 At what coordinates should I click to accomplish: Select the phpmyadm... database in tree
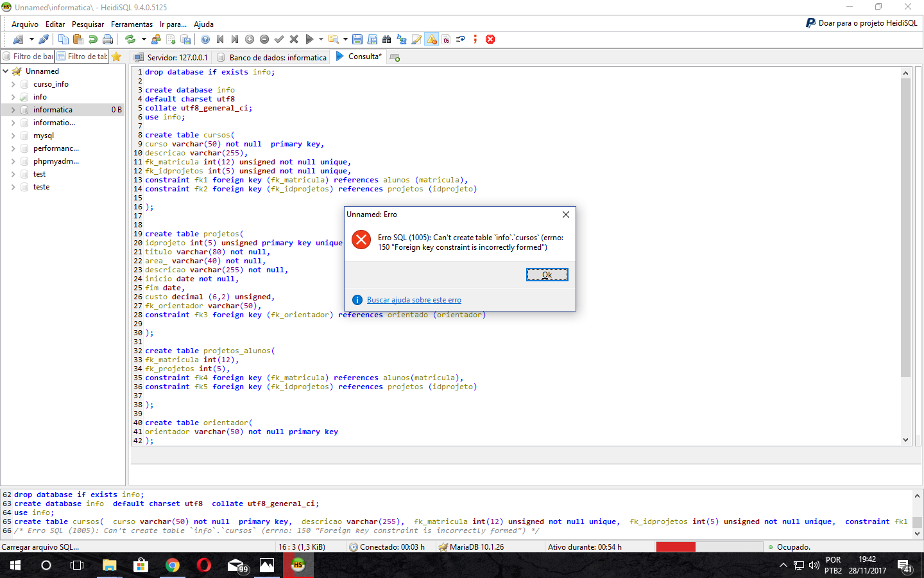click(56, 161)
